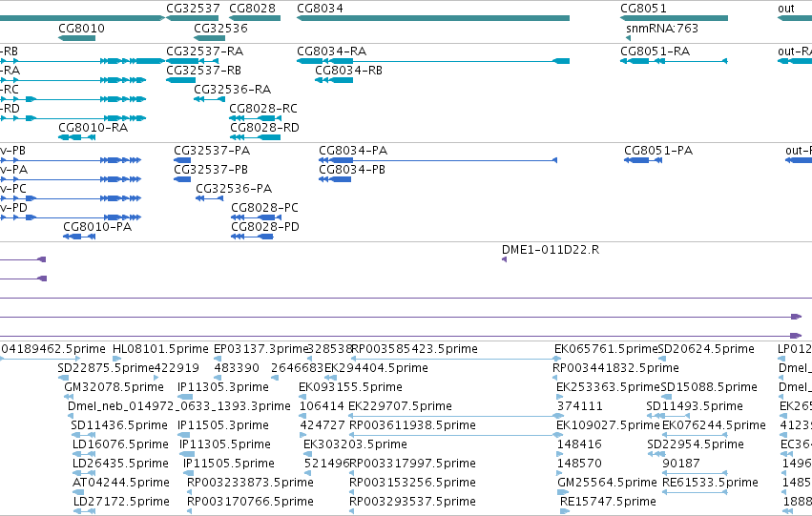Click the CG8028-PC protein label
This screenshot has width=812, height=516.
click(264, 208)
